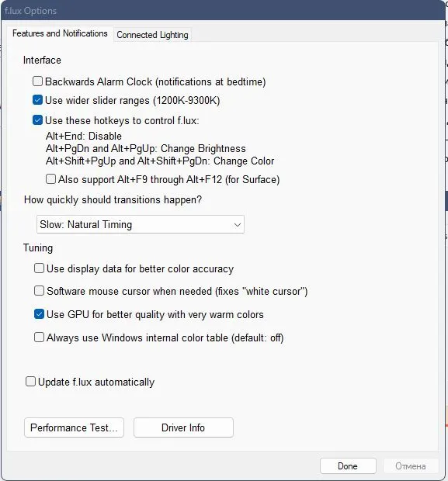Click the f.lux Options title bar
This screenshot has height=481, width=448.
click(224, 10)
